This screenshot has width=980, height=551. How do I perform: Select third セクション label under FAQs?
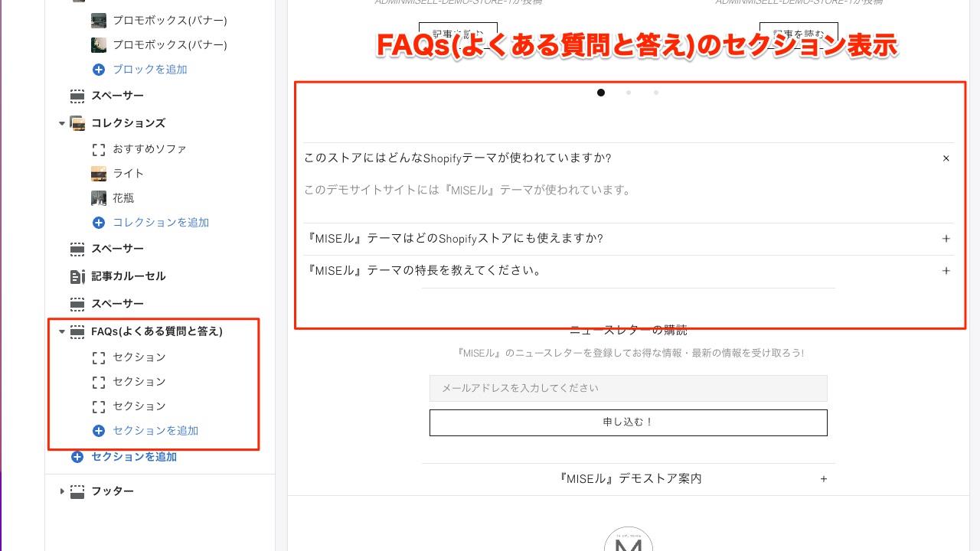(x=139, y=406)
